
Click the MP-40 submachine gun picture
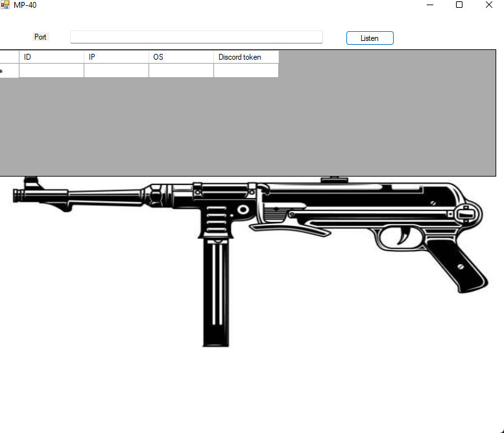click(251, 261)
